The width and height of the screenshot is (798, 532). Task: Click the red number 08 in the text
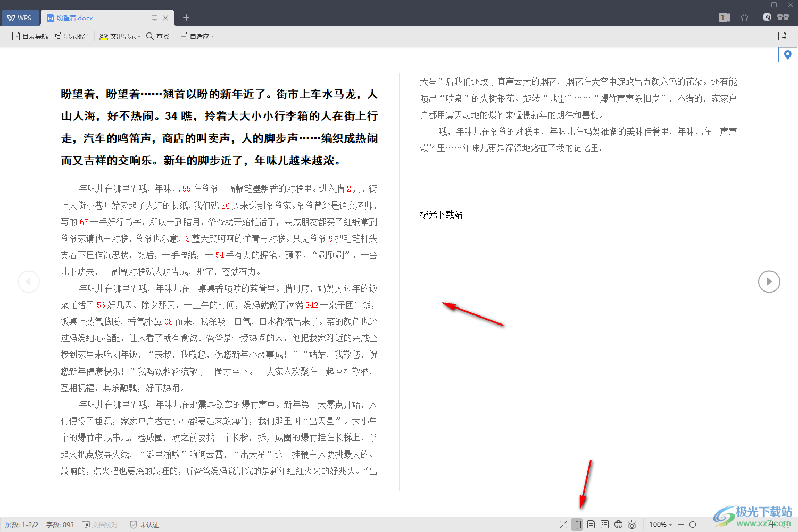pos(169,321)
